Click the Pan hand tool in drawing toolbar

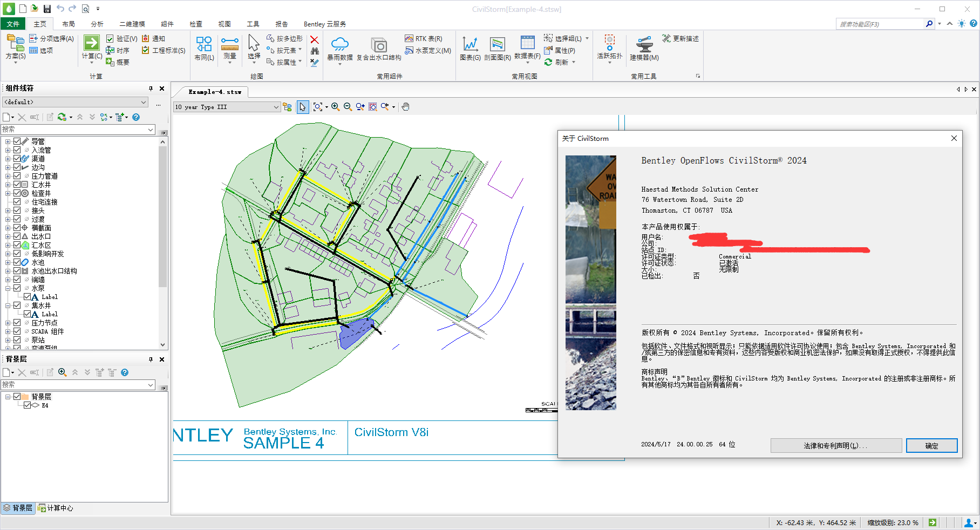[x=406, y=107]
